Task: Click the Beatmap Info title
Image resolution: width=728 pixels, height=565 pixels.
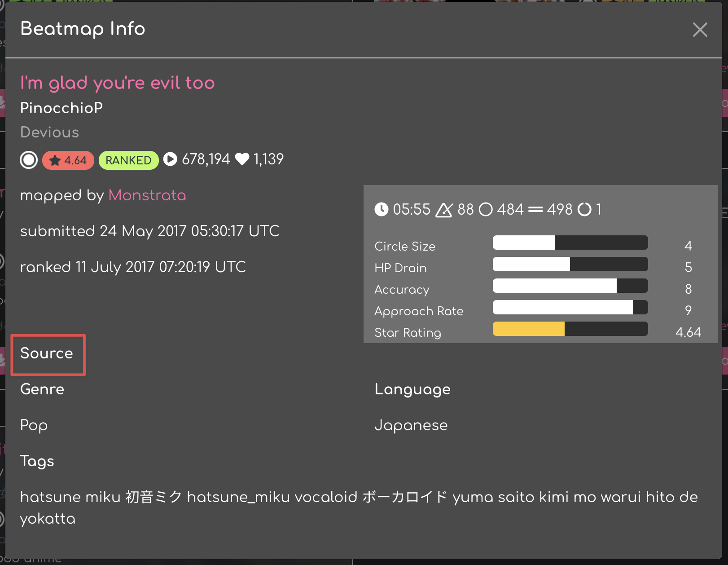Action: (x=83, y=29)
